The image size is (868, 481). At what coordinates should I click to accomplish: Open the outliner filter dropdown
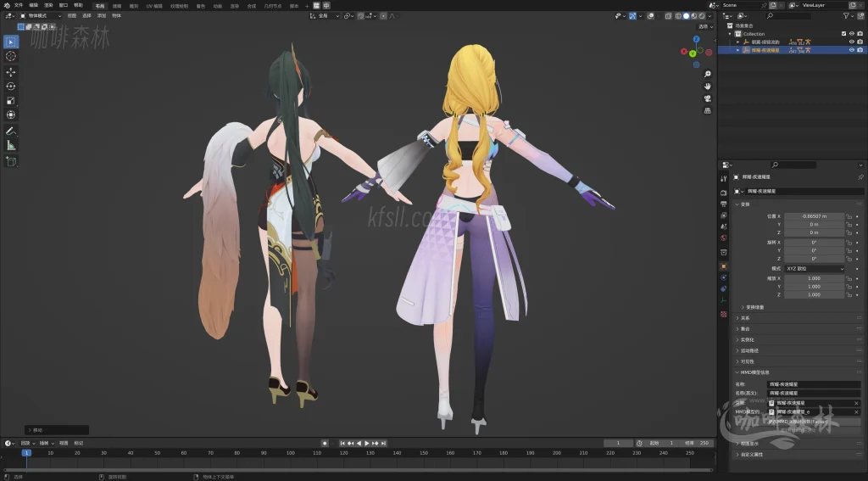tap(848, 16)
